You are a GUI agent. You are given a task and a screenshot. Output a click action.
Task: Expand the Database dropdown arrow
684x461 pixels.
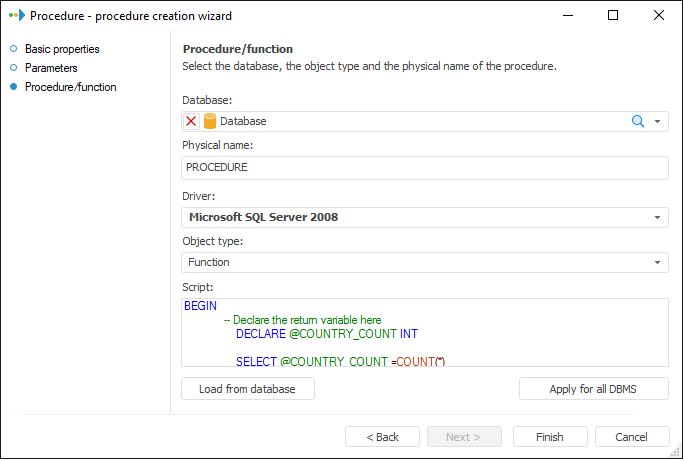(658, 121)
